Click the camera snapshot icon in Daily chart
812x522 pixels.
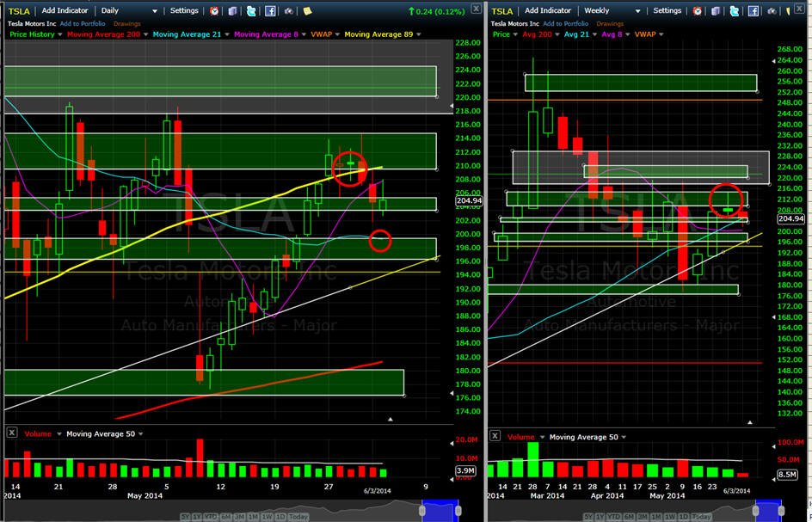pos(288,11)
